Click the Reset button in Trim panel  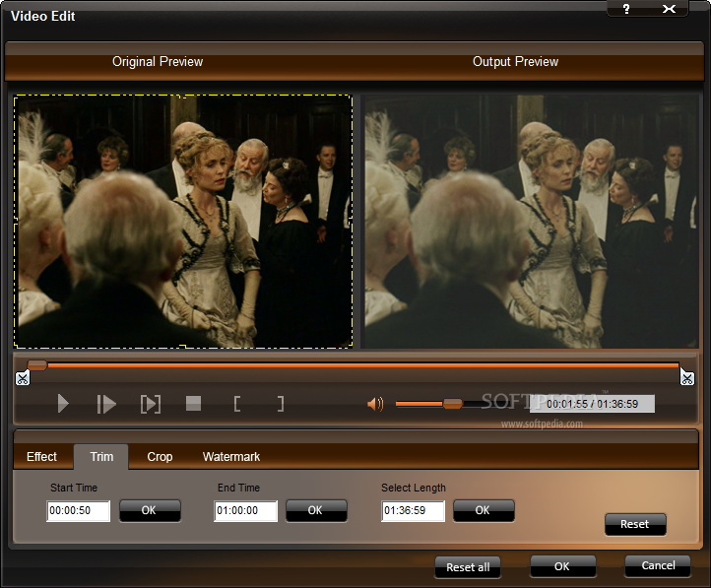(x=635, y=524)
